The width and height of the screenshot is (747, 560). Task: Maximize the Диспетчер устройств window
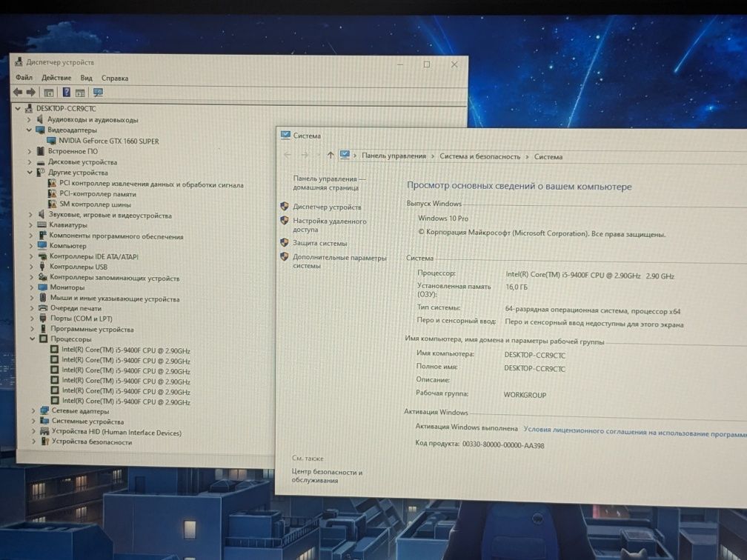point(427,64)
